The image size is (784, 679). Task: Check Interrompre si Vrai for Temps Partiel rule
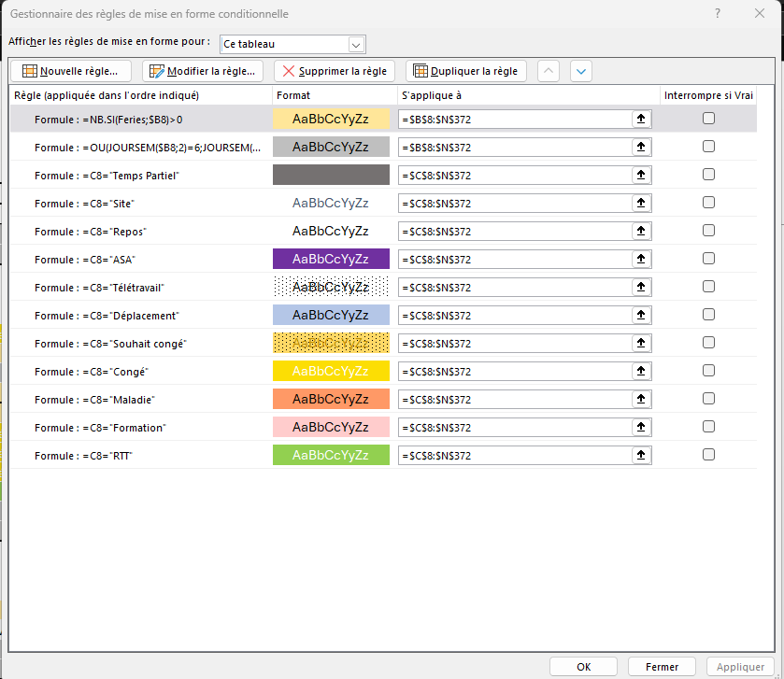pyautogui.click(x=708, y=175)
